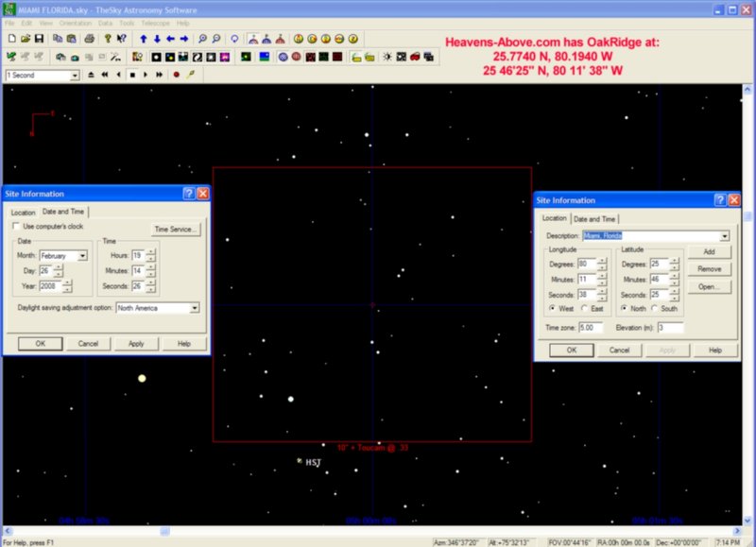Image resolution: width=756 pixels, height=547 pixels.
Task: Fast-forward time with double right arrows
Action: point(159,75)
